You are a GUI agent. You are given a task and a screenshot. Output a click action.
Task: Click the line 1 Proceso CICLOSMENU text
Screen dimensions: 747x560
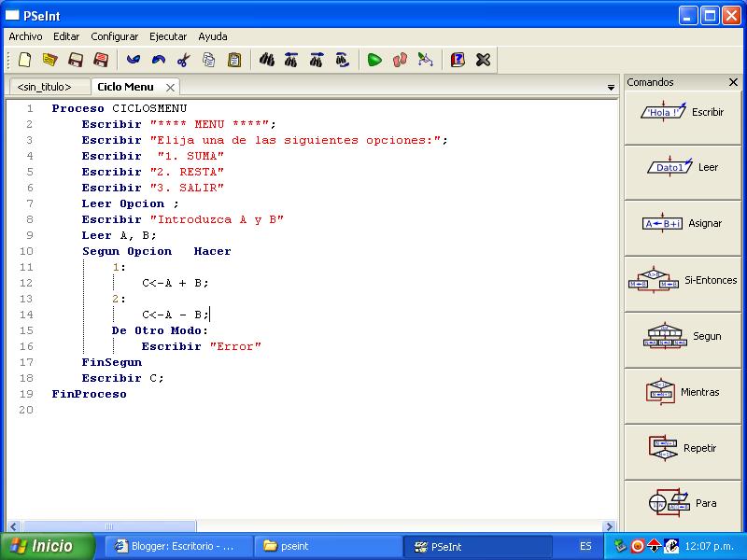click(x=120, y=108)
